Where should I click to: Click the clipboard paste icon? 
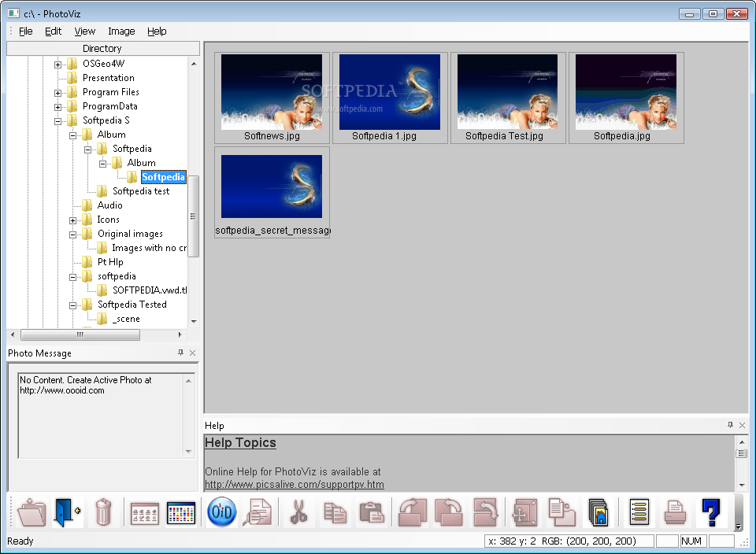tap(371, 512)
